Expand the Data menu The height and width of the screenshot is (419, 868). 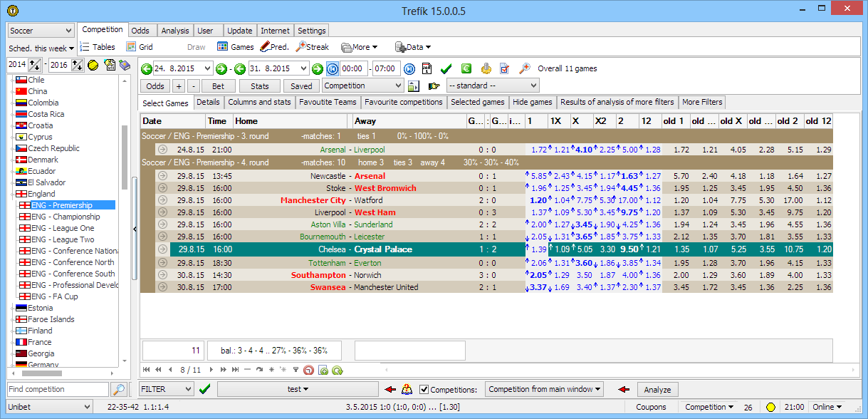(413, 47)
